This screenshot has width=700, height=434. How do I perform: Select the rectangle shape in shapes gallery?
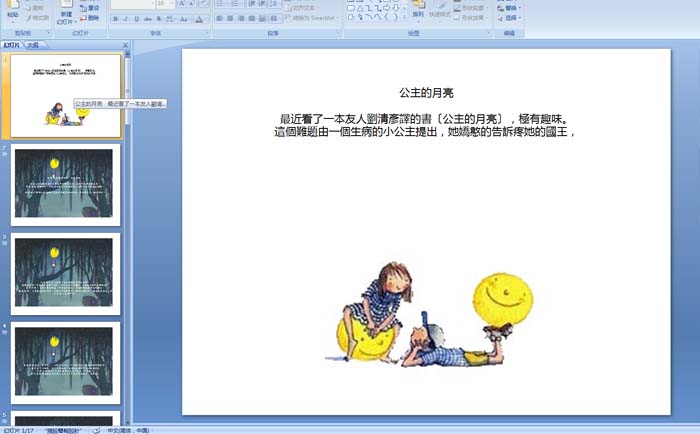click(351, 8)
